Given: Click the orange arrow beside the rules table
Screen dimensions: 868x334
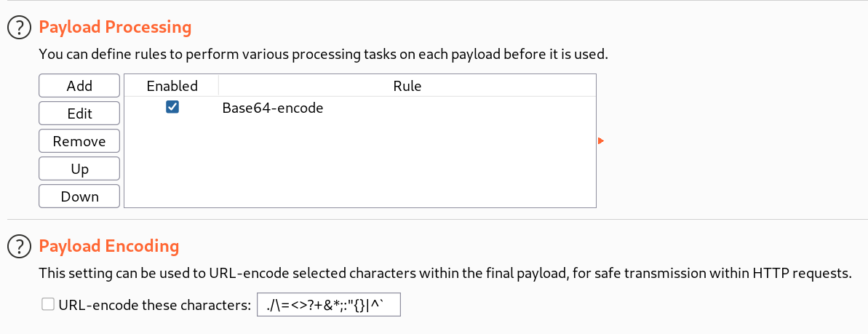Looking at the screenshot, I should 601,140.
